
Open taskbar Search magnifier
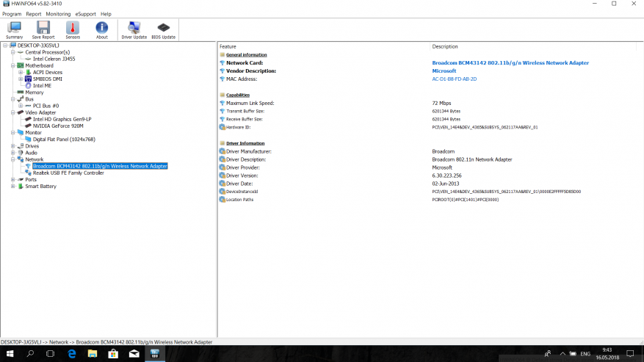coord(30,354)
